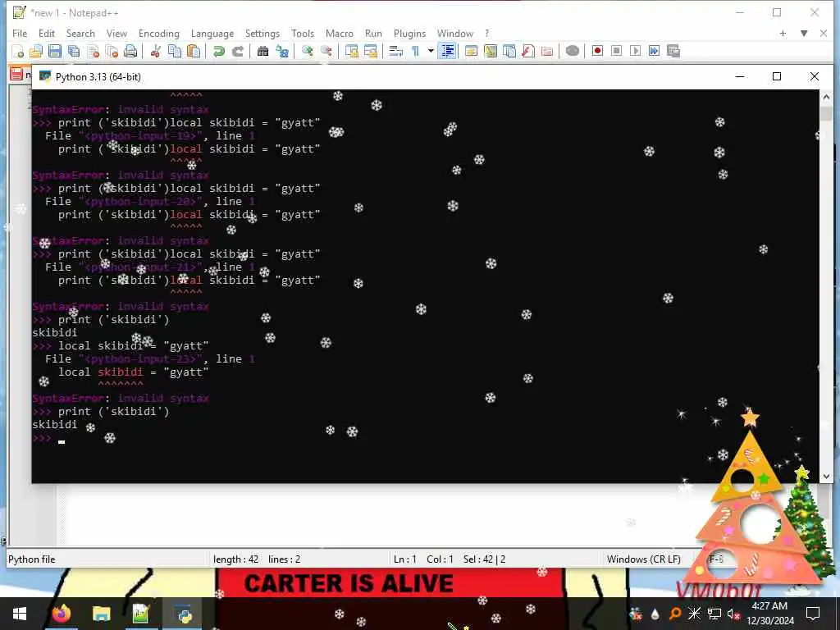The image size is (840, 630).
Task: Click the Close All documents icon
Action: tap(112, 52)
